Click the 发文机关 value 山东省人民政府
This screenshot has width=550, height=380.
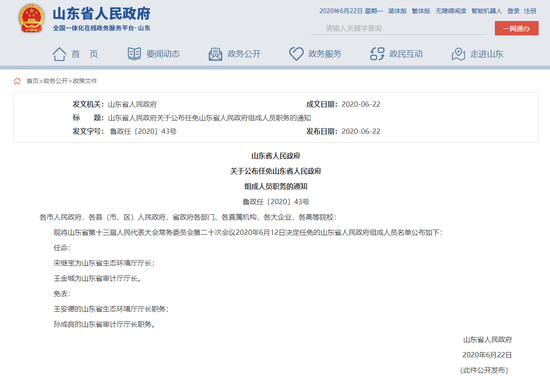coord(132,104)
